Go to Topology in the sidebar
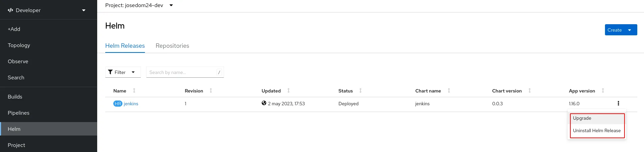The height and width of the screenshot is (152, 644). [x=19, y=45]
